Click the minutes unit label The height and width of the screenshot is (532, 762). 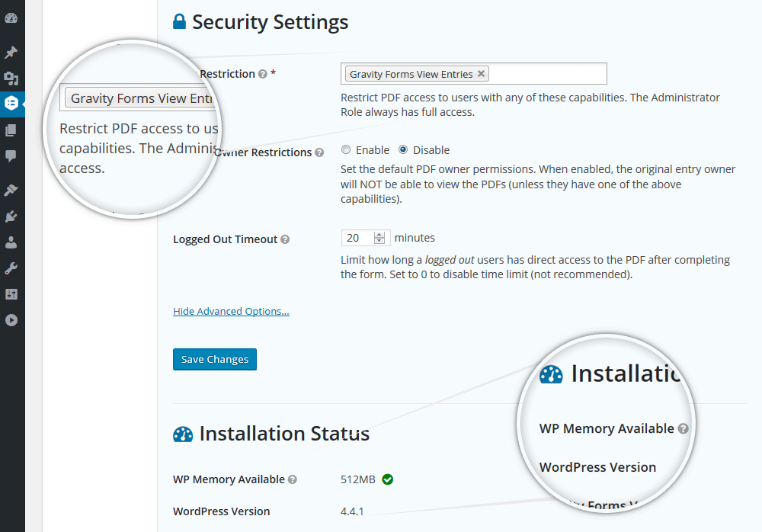tap(415, 238)
